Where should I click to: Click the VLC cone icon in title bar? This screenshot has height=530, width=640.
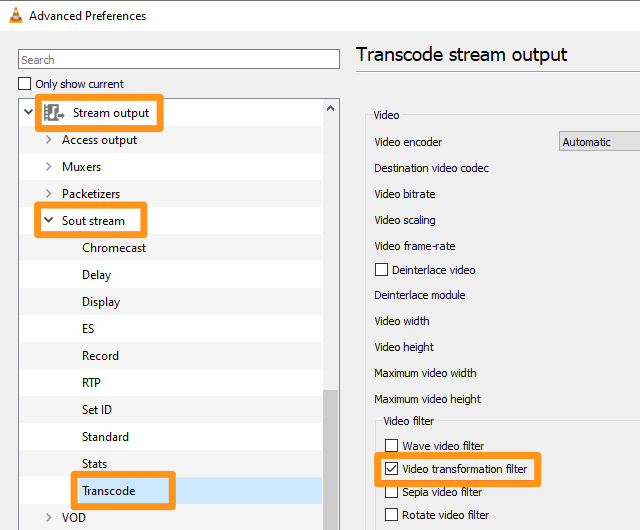[16, 15]
